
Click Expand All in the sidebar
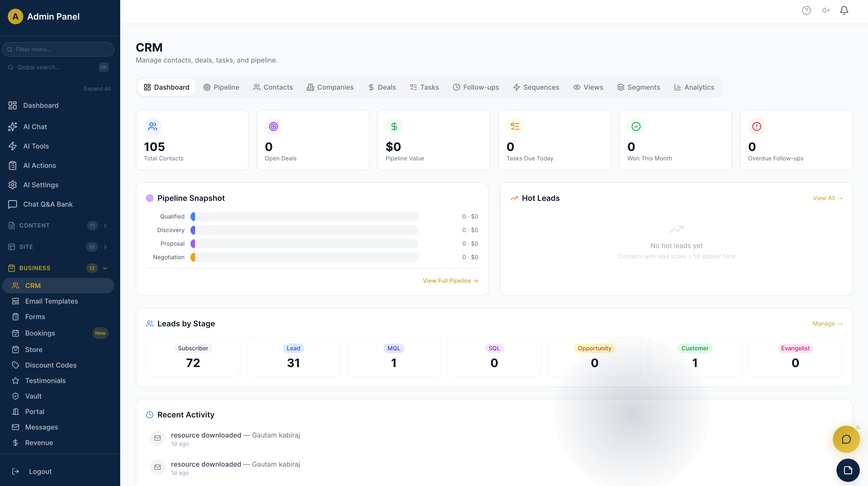(97, 89)
